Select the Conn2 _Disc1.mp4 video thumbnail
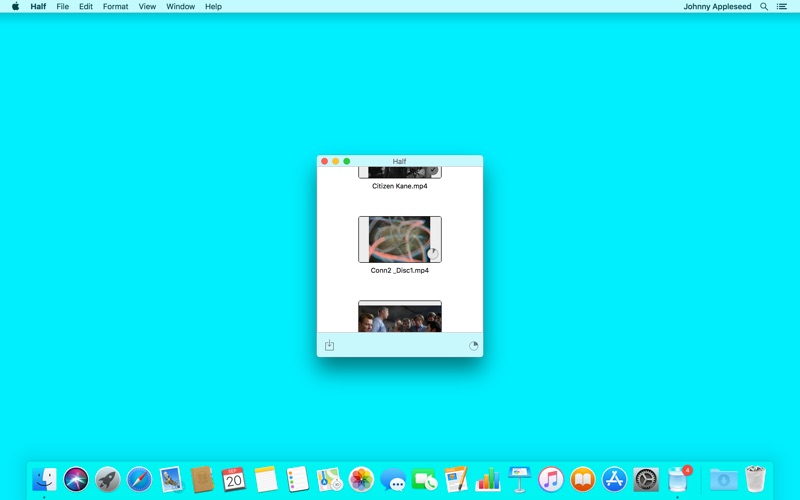 (399, 239)
